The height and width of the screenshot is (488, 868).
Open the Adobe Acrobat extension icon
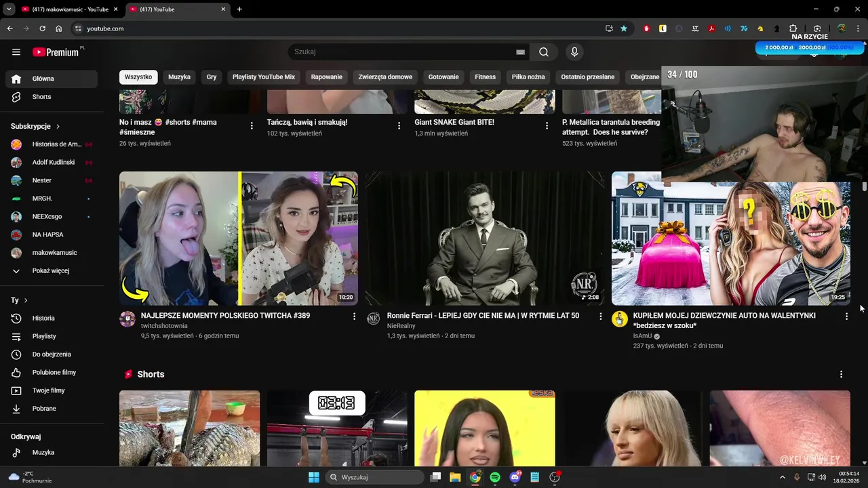[x=711, y=28]
